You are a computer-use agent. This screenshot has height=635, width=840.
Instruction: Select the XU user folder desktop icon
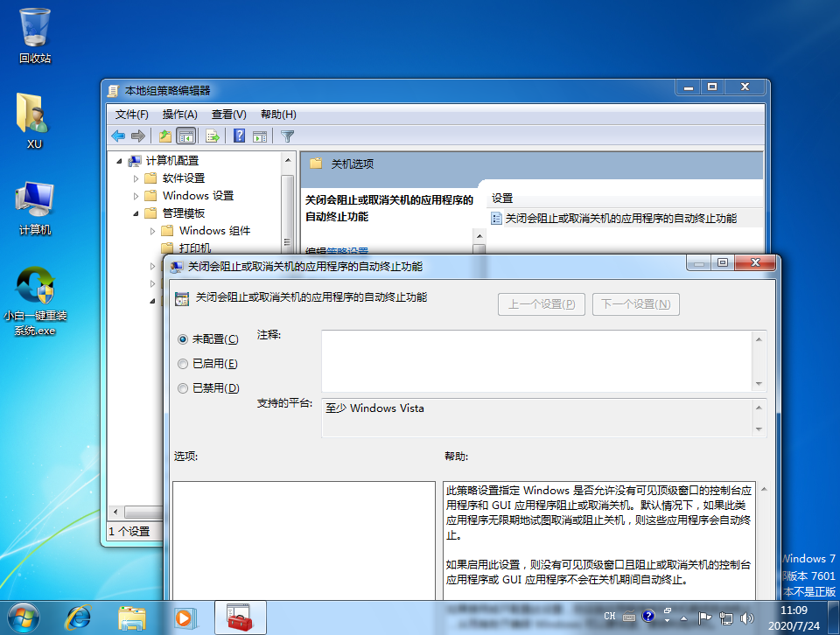[33, 121]
